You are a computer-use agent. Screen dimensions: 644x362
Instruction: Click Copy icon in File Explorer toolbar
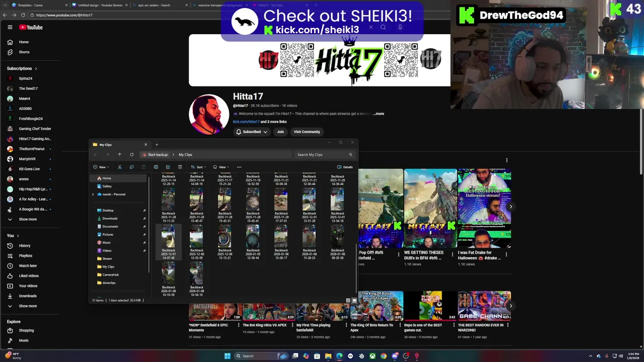pyautogui.click(x=131, y=167)
